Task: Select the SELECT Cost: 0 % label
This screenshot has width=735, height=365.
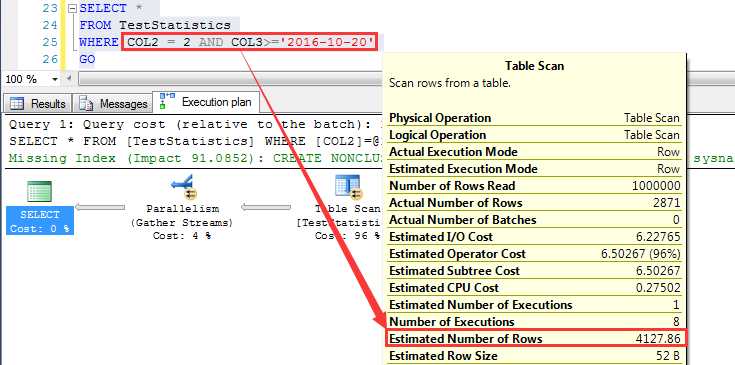Action: coord(40,221)
